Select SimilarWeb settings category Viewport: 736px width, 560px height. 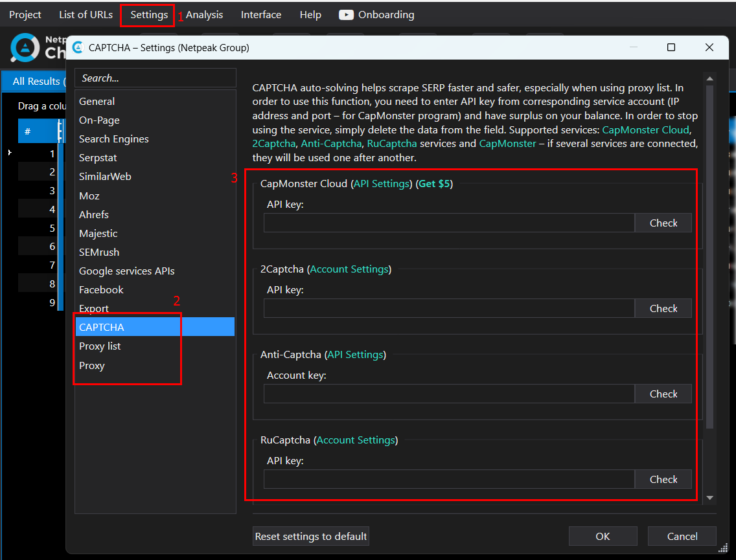(x=155, y=176)
